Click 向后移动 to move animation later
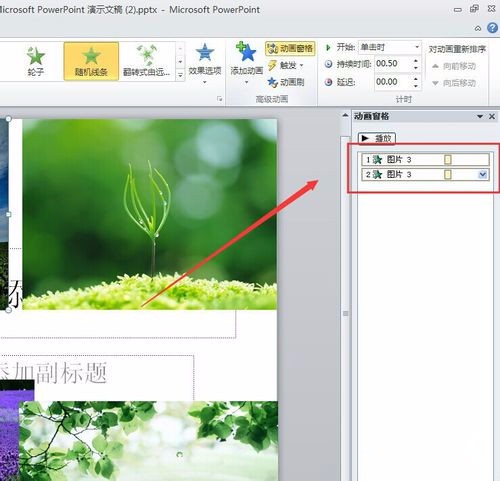This screenshot has width=500, height=481. (x=454, y=83)
